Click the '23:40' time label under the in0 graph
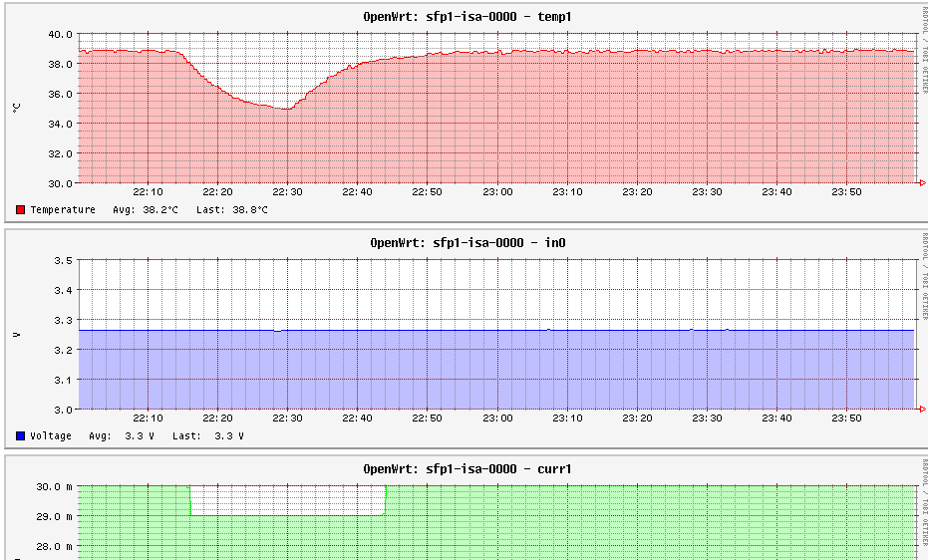This screenshot has height=560, width=928. [776, 419]
